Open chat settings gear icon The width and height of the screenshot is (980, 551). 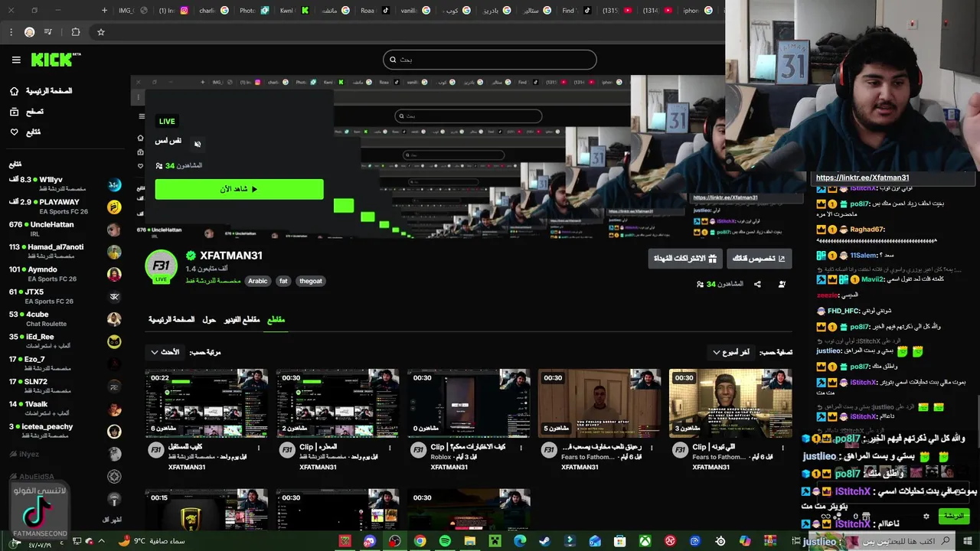point(926,517)
